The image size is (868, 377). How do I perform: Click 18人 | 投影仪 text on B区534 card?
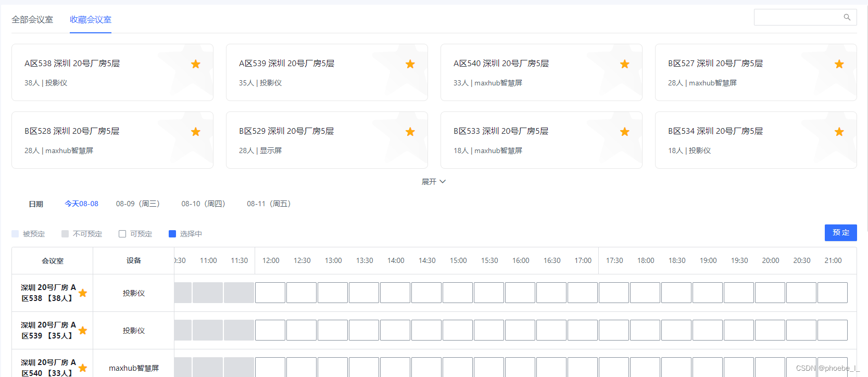[689, 150]
